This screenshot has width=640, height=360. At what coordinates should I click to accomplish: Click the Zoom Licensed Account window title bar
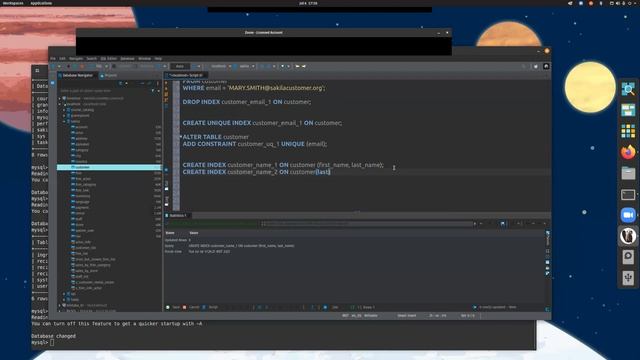[264, 33]
